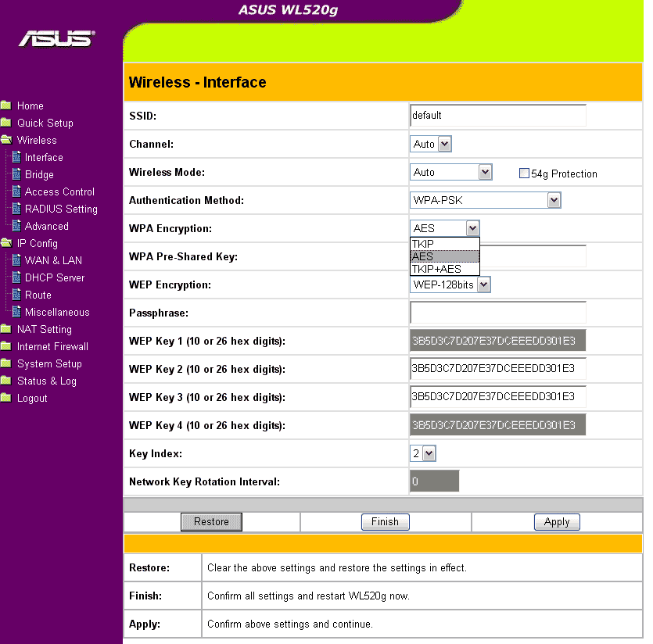Click the Home folder icon
This screenshot has width=653, height=644.
pyautogui.click(x=5, y=106)
